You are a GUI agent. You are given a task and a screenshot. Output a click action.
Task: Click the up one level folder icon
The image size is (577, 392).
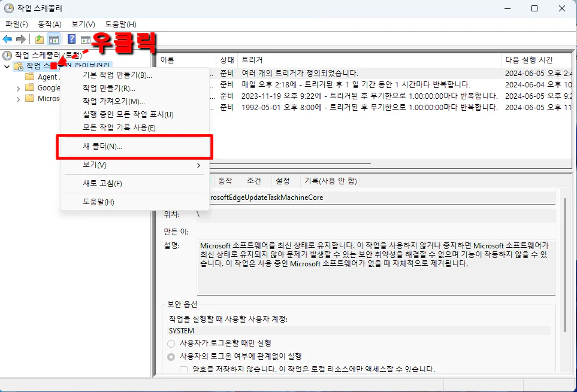click(39, 39)
